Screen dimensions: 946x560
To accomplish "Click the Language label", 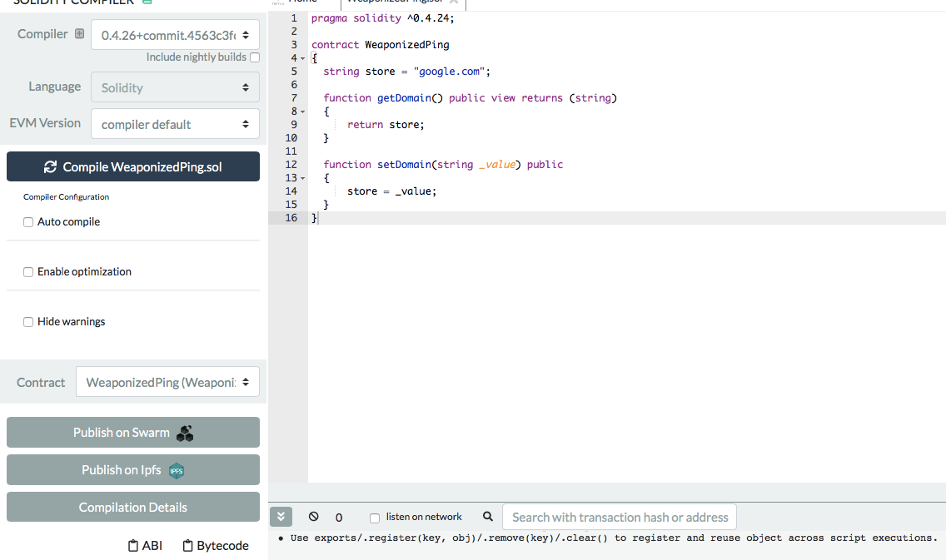I will (x=54, y=87).
